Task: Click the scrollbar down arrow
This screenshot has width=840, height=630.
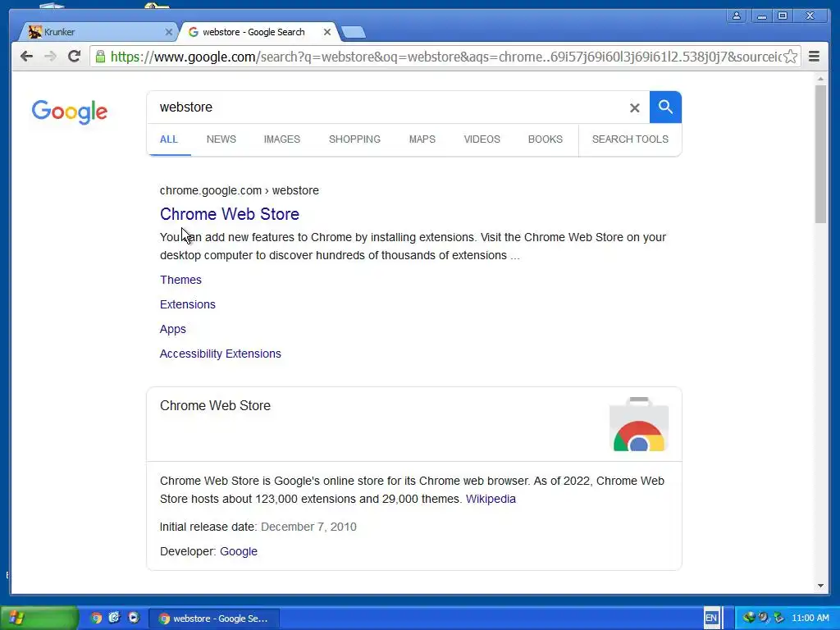Action: click(x=820, y=586)
